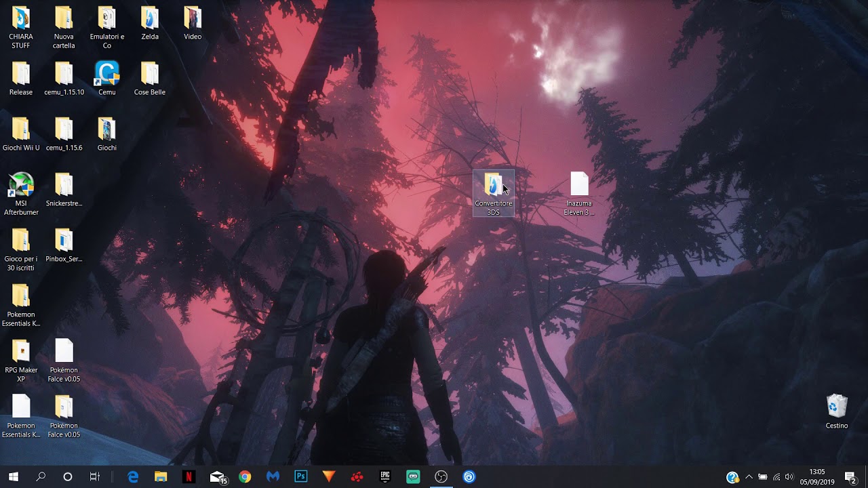The width and height of the screenshot is (868, 488).
Task: Switch to OBS Studio on taskbar
Action: [441, 476]
